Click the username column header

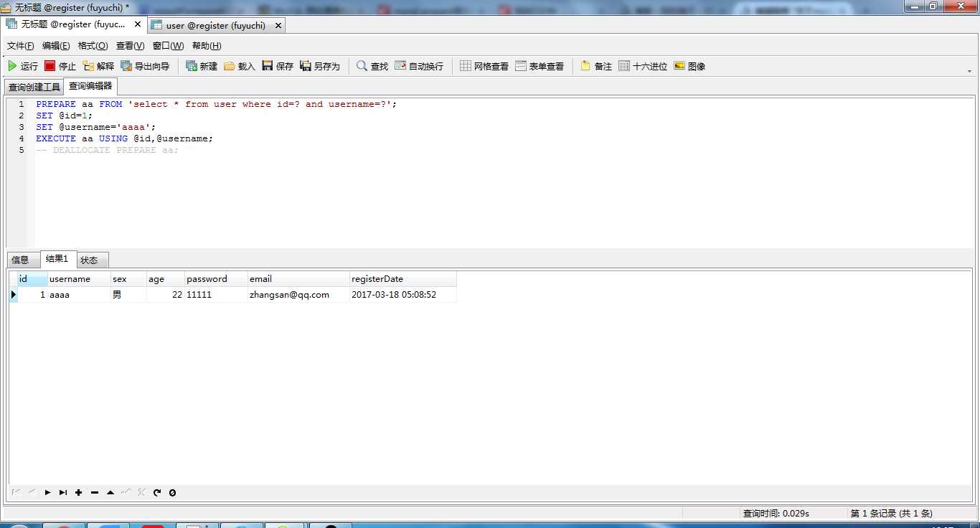[79, 279]
